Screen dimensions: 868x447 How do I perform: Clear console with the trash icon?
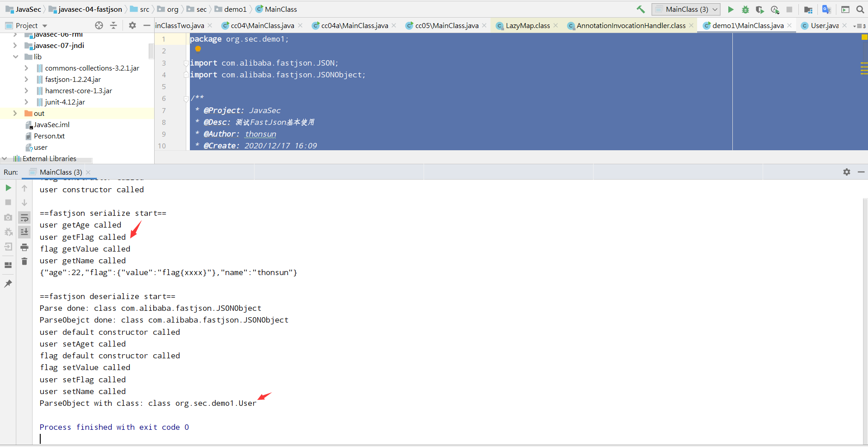tap(24, 261)
